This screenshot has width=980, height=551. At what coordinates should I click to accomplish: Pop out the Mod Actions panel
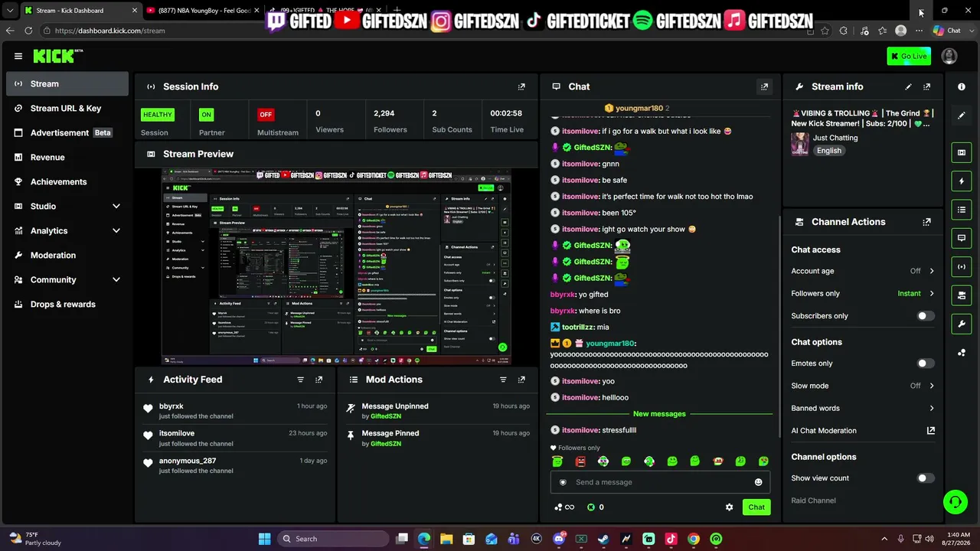(521, 380)
